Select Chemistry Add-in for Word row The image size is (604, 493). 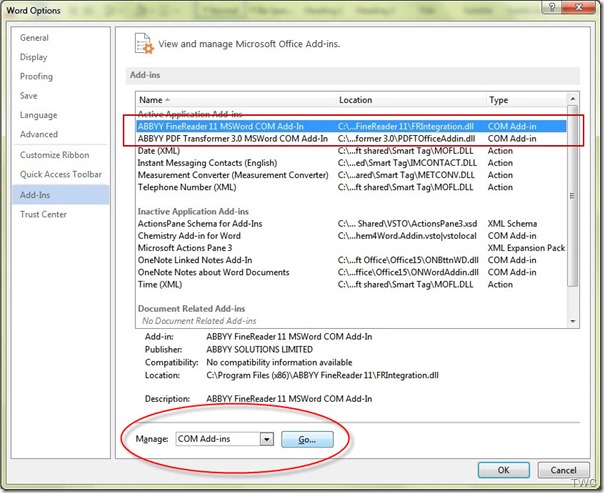(351, 236)
